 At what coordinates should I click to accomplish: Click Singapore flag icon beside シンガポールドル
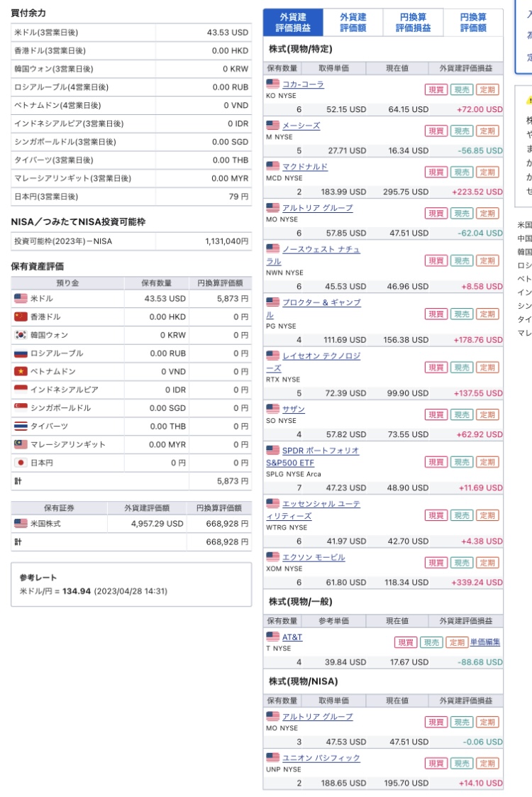tap(21, 407)
